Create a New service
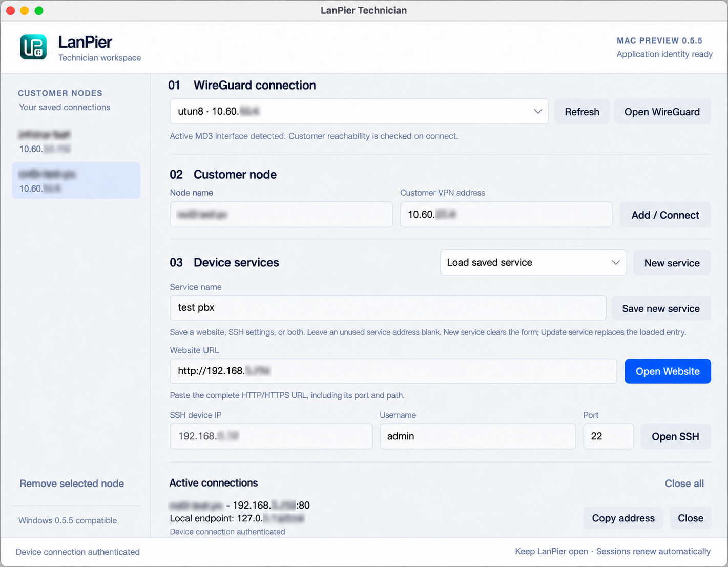The image size is (728, 567). coord(672,263)
